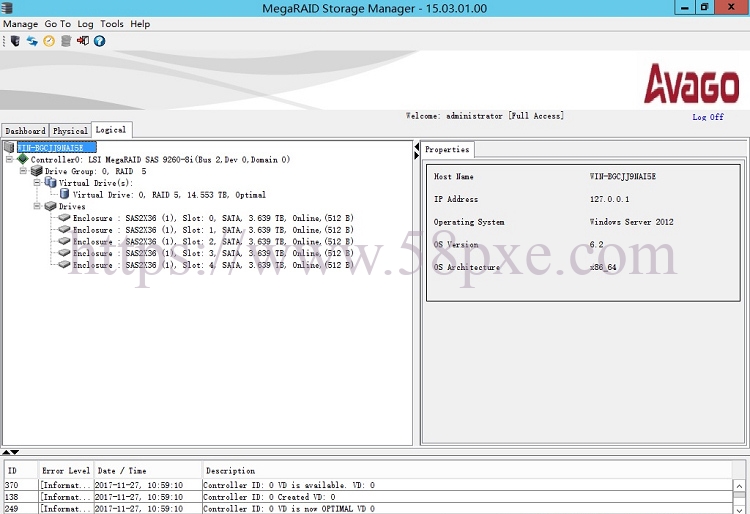Select enclosure drive Slot: 4 row

[x=213, y=265]
